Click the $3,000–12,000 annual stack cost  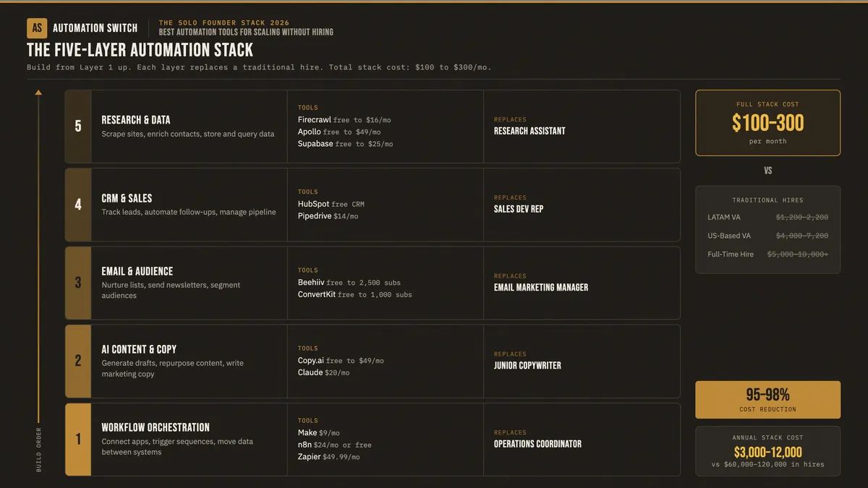767,453
